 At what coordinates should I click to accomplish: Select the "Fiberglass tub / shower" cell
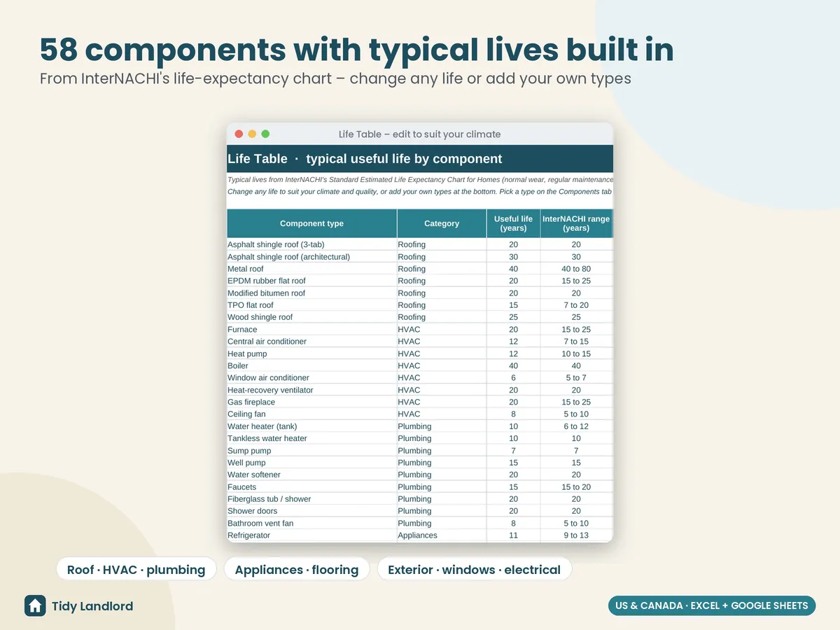[x=312, y=499]
